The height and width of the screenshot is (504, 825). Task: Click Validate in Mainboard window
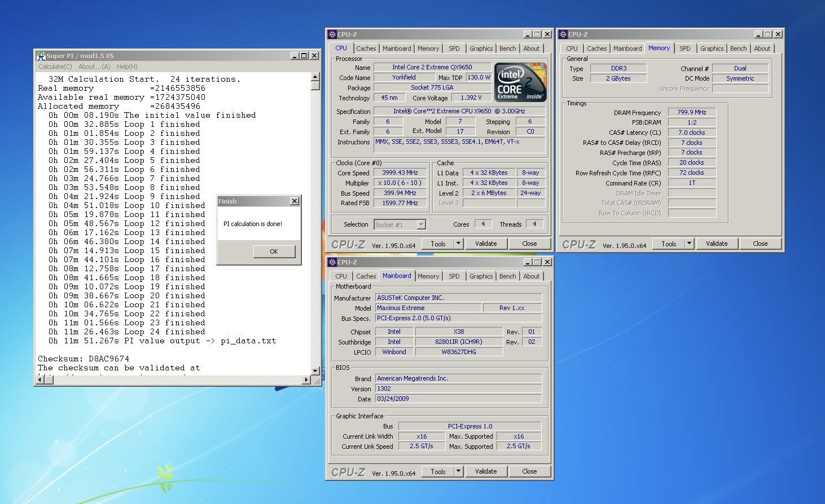click(486, 471)
